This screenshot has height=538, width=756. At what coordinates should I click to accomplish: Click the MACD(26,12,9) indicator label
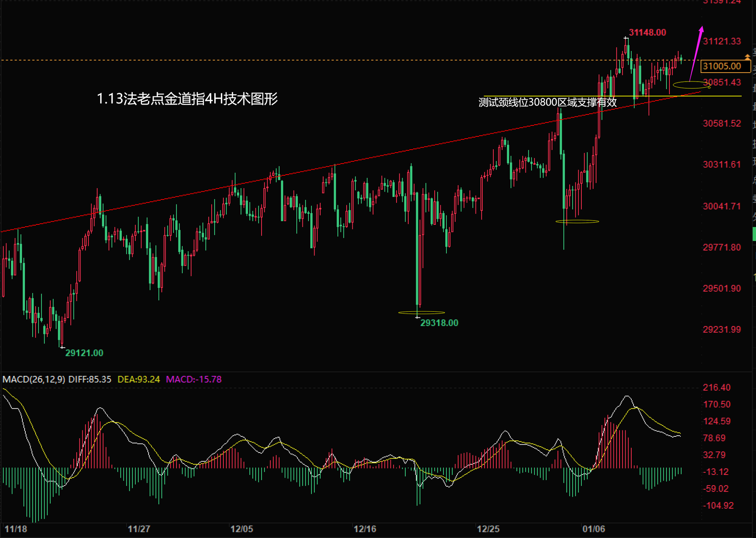point(34,379)
